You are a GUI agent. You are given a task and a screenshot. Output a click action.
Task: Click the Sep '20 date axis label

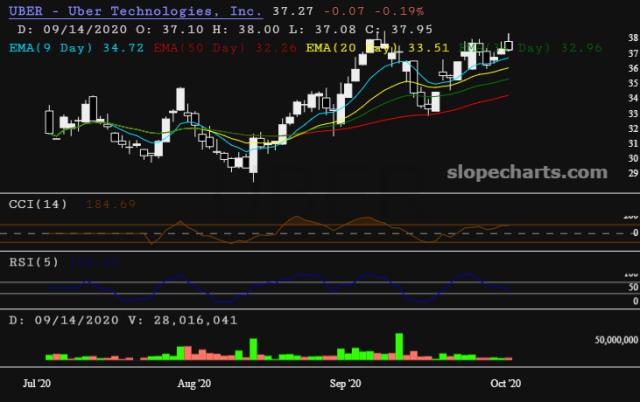(x=344, y=383)
